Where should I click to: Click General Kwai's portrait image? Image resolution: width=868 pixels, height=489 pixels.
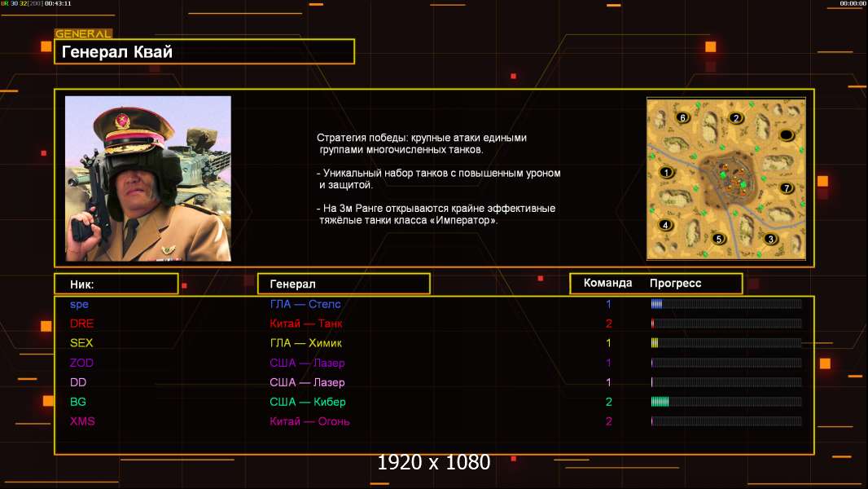(x=148, y=178)
